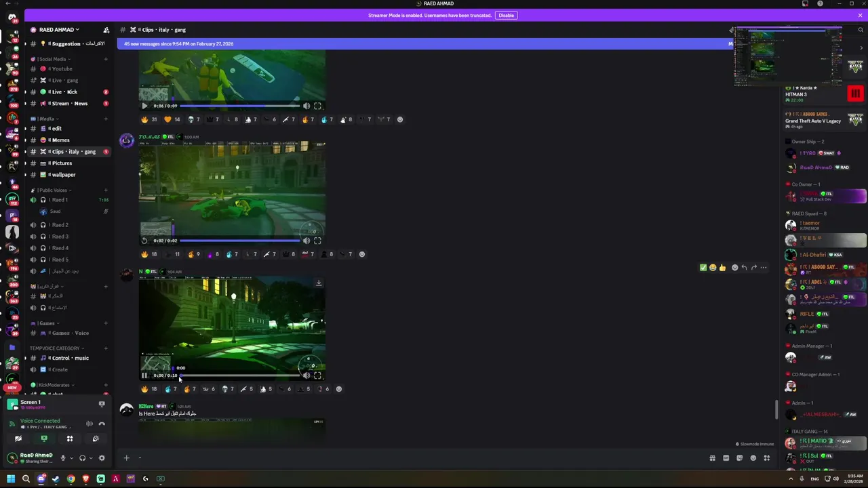Open User Settings gear icon
868x488 pixels.
102,457
